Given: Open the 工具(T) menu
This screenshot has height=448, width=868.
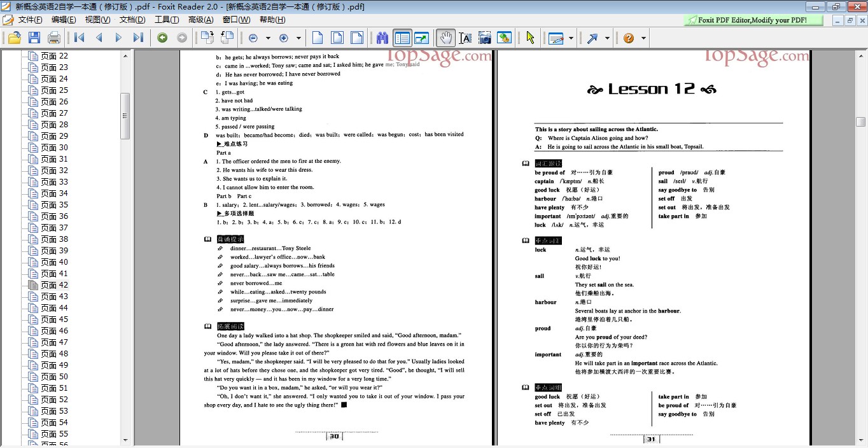Looking at the screenshot, I should click(x=167, y=20).
